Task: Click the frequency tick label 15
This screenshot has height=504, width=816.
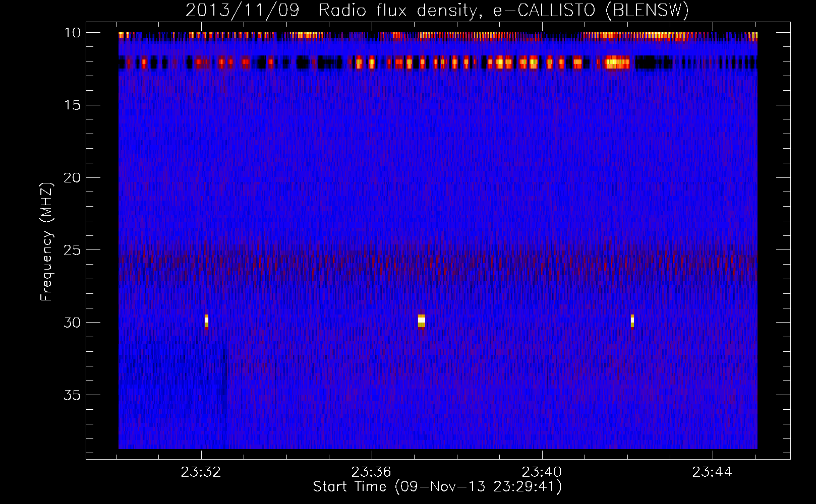Action: (x=72, y=105)
